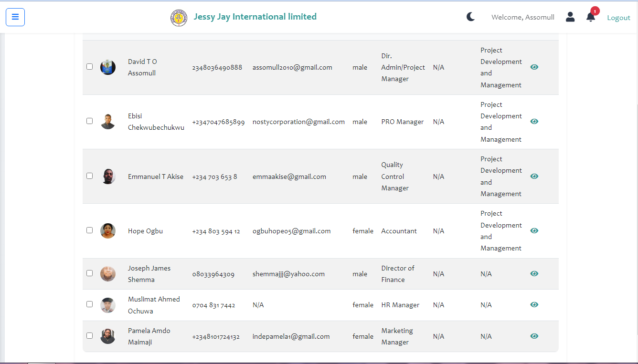Click eye icon for Muslimat Ahmed Ochuwa

tap(534, 305)
